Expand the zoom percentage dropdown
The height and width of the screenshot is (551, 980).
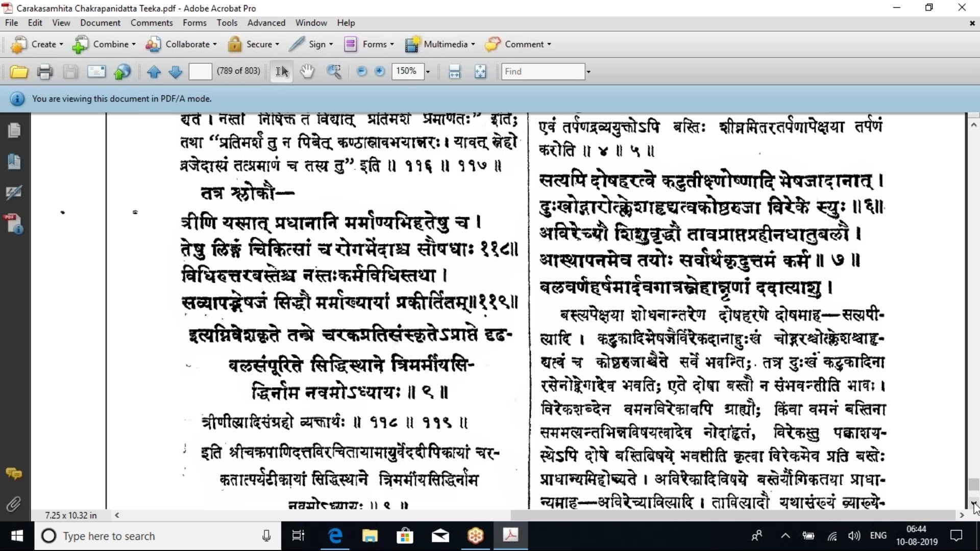pos(428,71)
